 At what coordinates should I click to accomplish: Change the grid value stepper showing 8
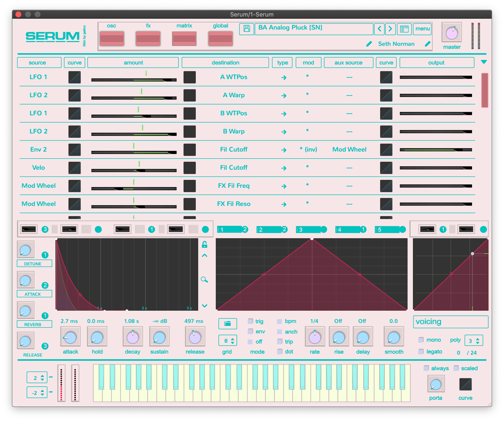pyautogui.click(x=228, y=341)
